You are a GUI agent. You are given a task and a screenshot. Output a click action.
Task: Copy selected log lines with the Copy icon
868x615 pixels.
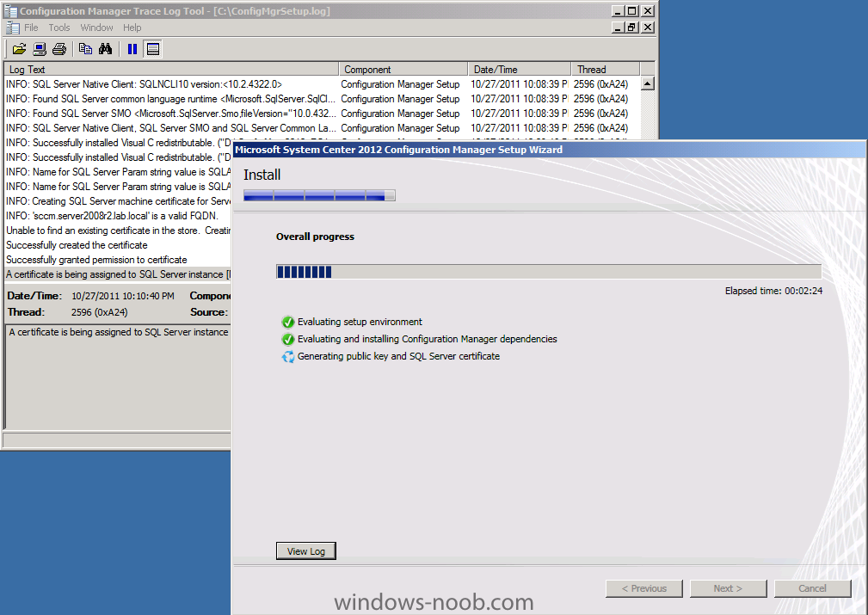click(x=85, y=49)
